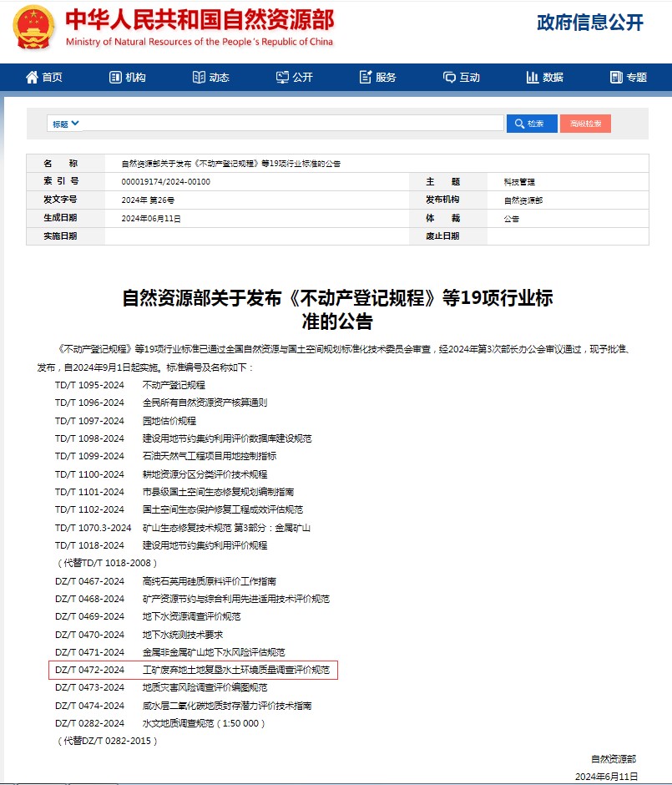672x785 pixels.
Task: Click the 机构 icon in navigation bar
Action: 116,78
